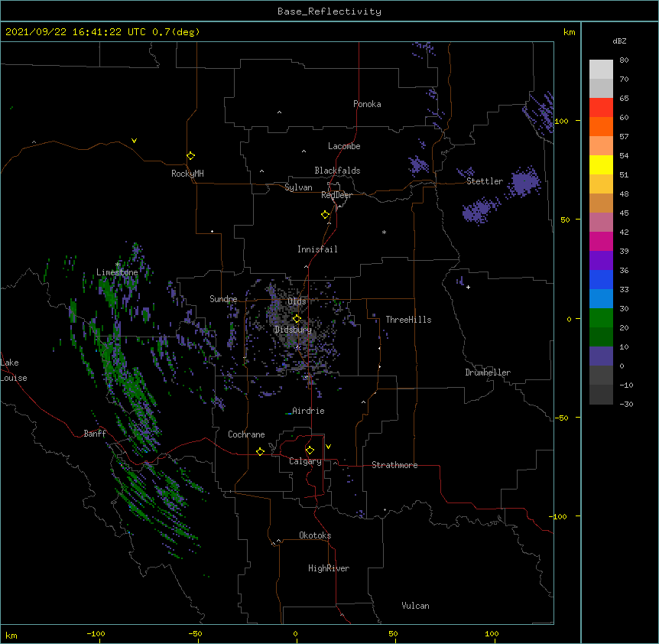Select the Olds label
659x644 pixels.
297,301
